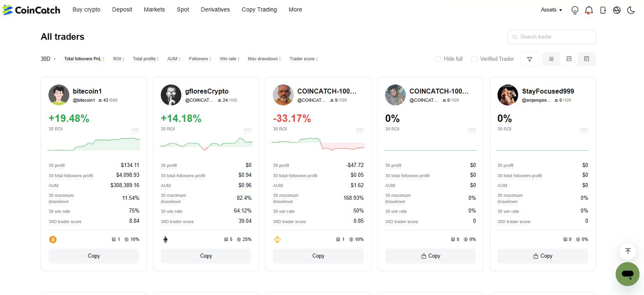Sort by Total followers PnL
The width and height of the screenshot is (644, 295).
84,59
